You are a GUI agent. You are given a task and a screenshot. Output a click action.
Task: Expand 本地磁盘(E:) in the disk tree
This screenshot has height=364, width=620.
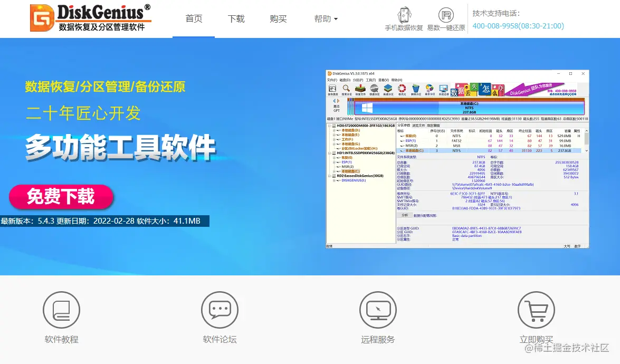pos(333,135)
